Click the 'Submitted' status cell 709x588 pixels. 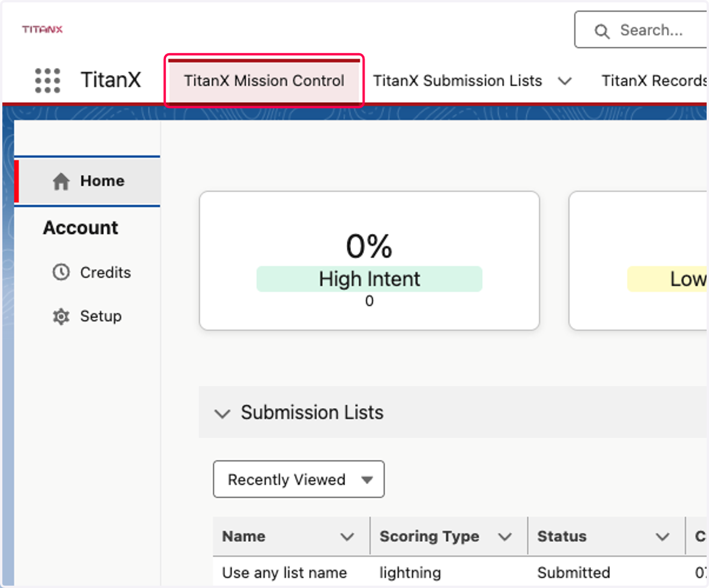click(574, 573)
